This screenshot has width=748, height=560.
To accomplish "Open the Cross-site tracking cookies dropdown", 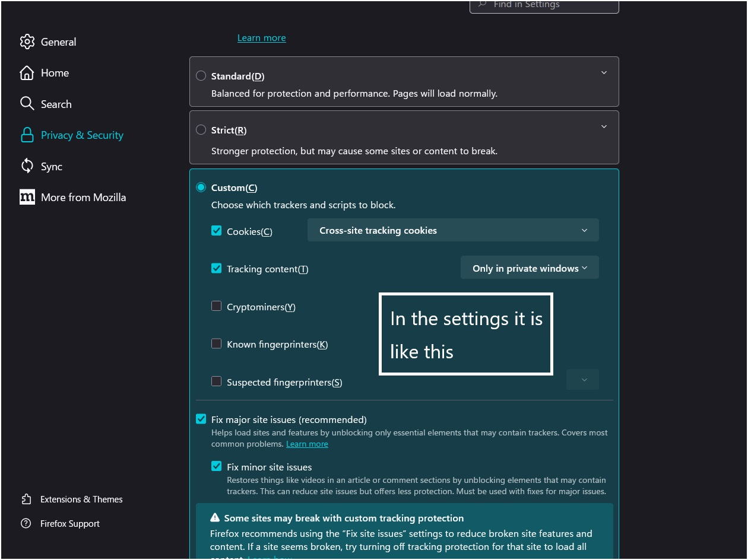I will [x=452, y=230].
